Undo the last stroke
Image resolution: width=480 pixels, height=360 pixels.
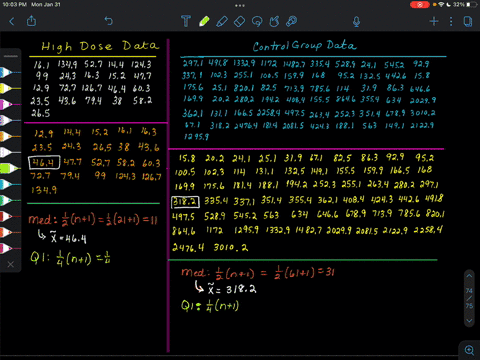tap(109, 21)
